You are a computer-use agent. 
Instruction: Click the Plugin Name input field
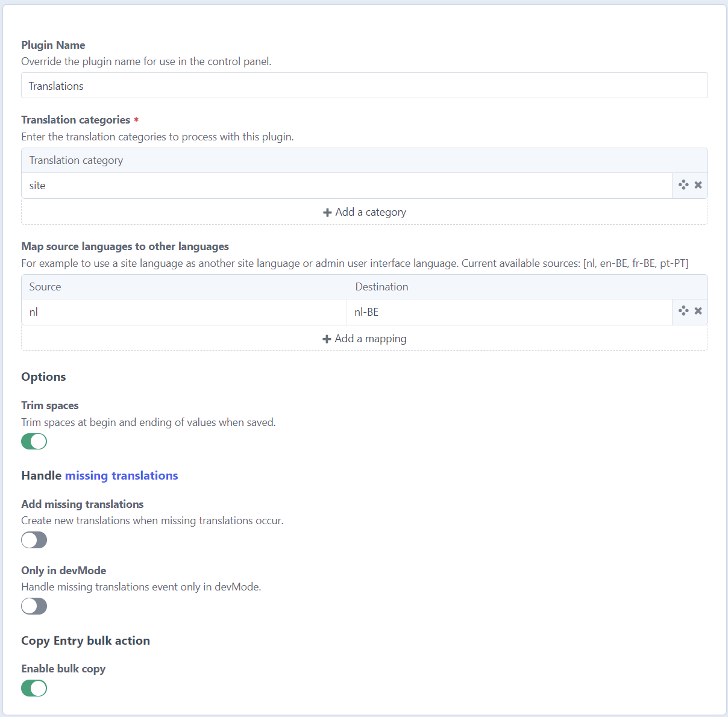(364, 86)
